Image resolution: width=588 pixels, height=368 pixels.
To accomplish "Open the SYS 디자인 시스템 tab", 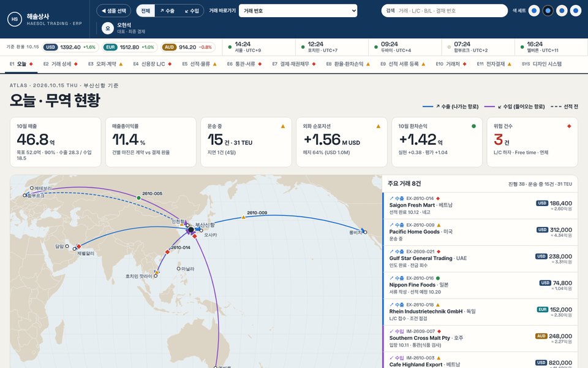I will point(541,64).
